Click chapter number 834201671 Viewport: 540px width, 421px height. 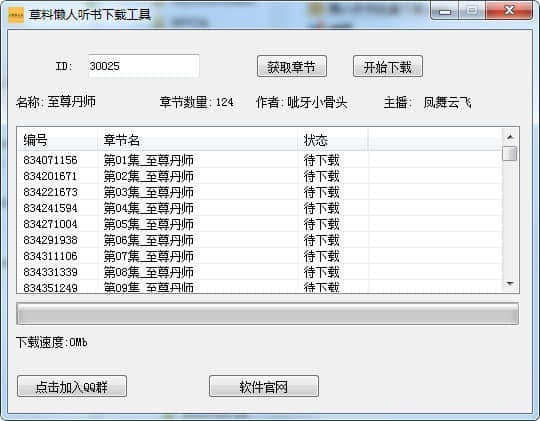pyautogui.click(x=50, y=176)
